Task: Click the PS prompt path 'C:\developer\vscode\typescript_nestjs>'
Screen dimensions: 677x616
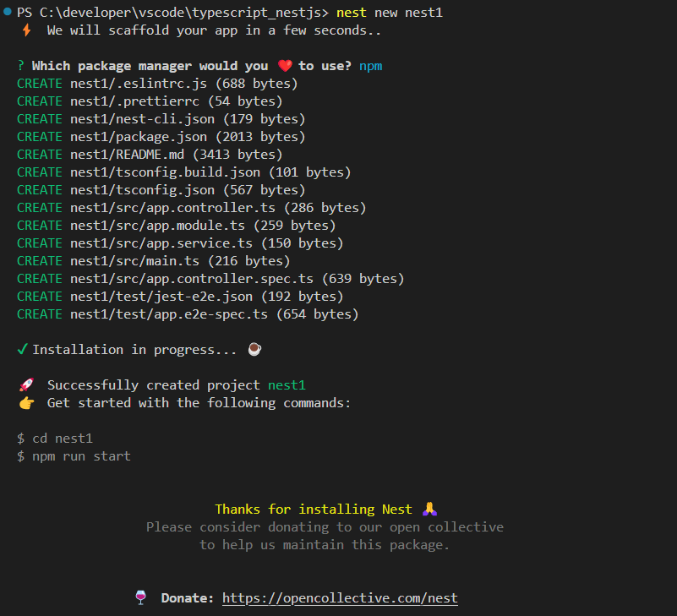Action: (x=184, y=13)
